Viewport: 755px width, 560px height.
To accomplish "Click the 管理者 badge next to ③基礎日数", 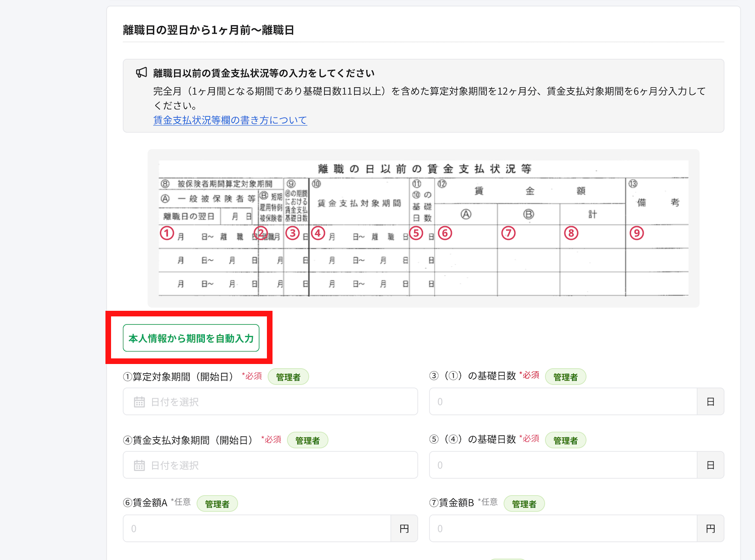I will (566, 377).
